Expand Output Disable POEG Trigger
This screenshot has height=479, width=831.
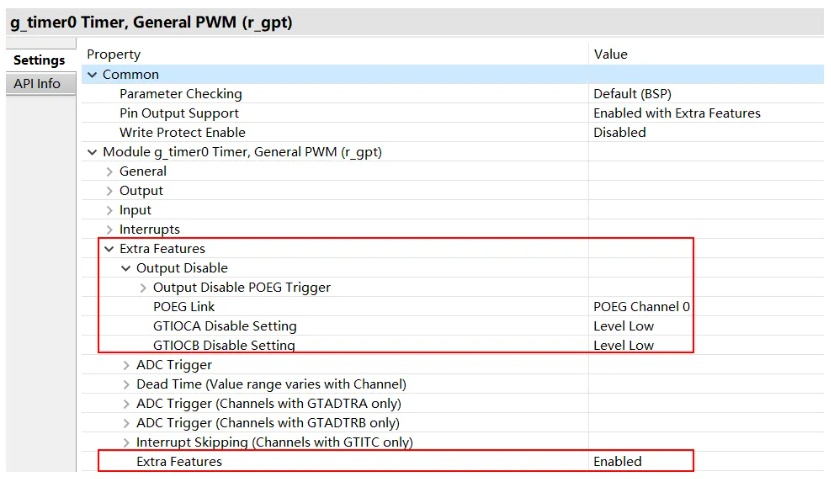click(x=143, y=288)
